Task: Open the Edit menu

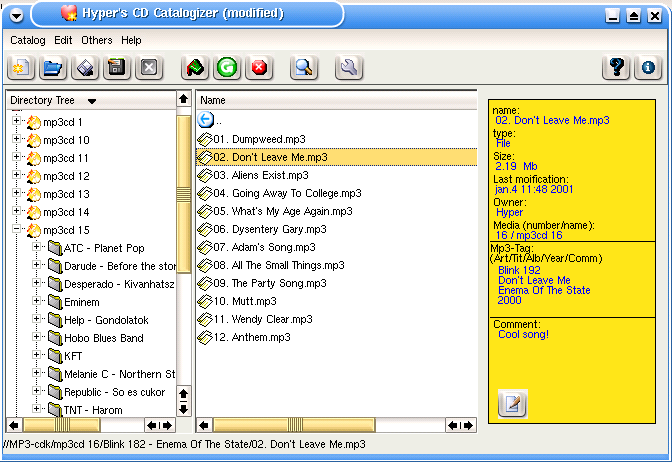Action: pos(63,40)
